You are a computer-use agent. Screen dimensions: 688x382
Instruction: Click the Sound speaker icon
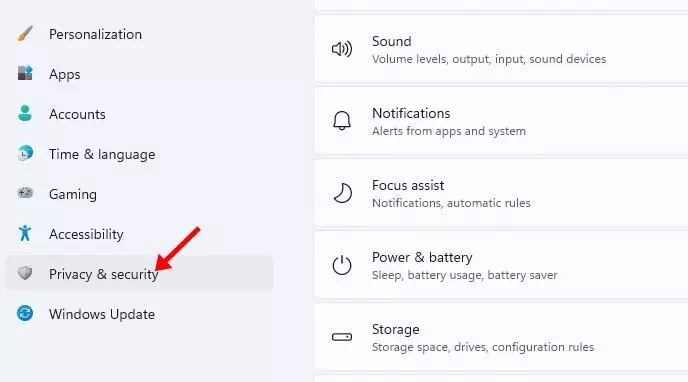[x=342, y=49]
